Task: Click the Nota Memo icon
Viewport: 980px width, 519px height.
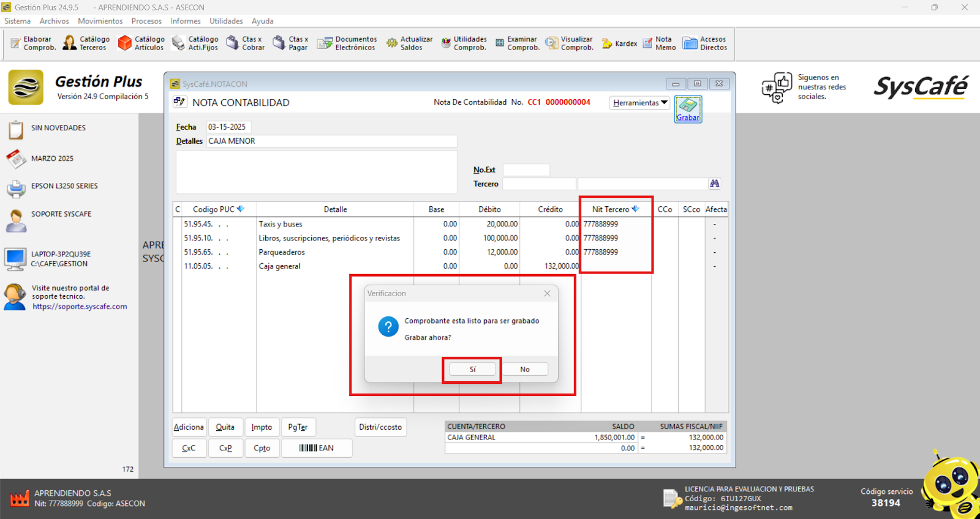Action: [659, 43]
